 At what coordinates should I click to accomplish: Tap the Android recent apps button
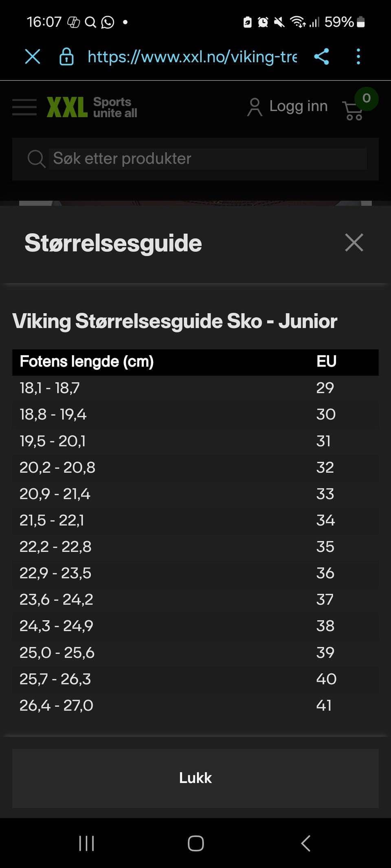86,843
